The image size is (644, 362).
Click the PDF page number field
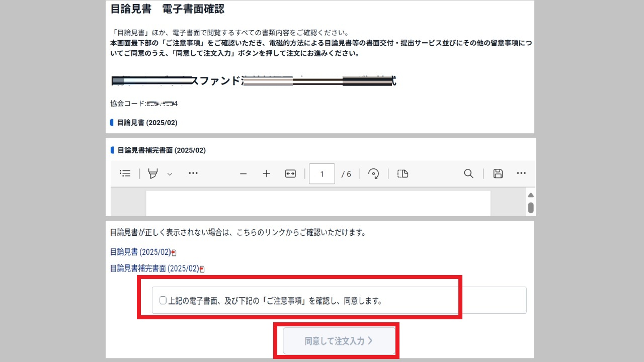click(322, 174)
